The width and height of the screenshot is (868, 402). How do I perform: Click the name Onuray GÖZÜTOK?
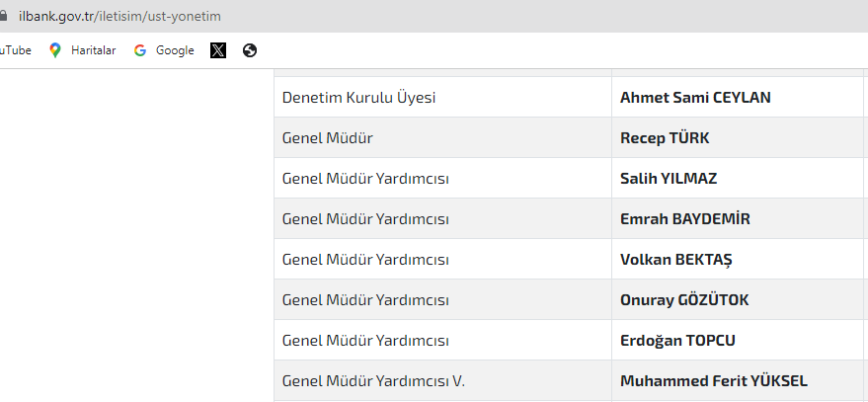tap(684, 299)
